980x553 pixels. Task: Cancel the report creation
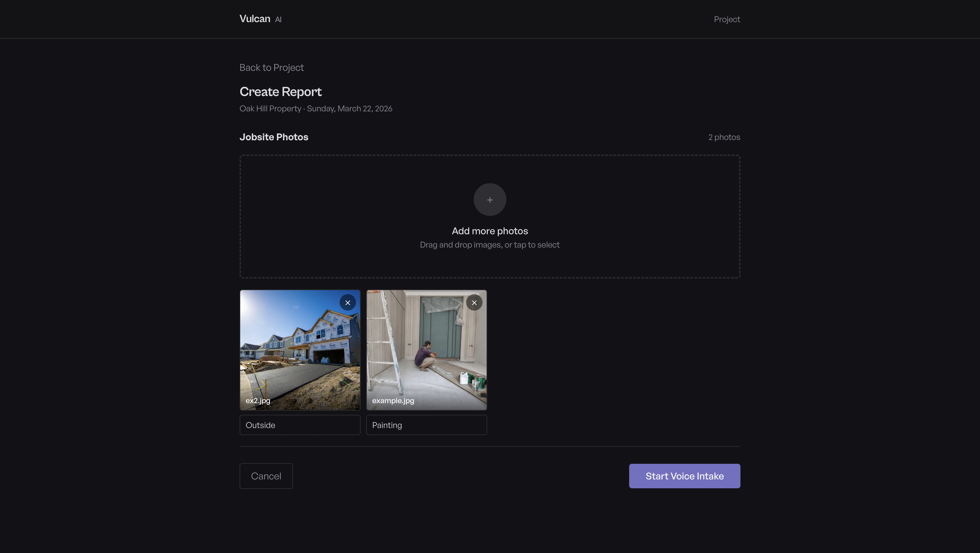266,476
